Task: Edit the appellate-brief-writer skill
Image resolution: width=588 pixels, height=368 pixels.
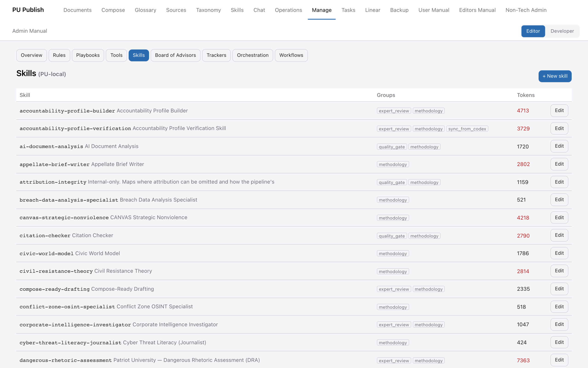Action: (559, 164)
